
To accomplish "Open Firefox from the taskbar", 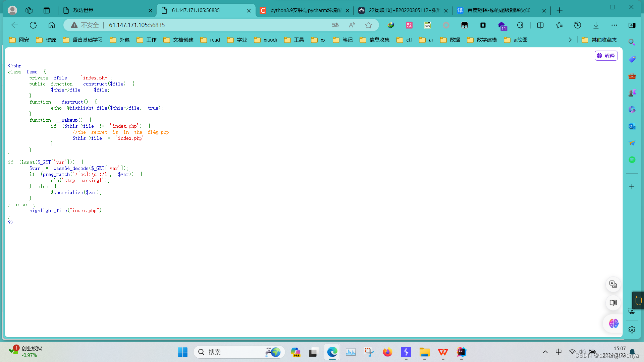I will [387, 352].
